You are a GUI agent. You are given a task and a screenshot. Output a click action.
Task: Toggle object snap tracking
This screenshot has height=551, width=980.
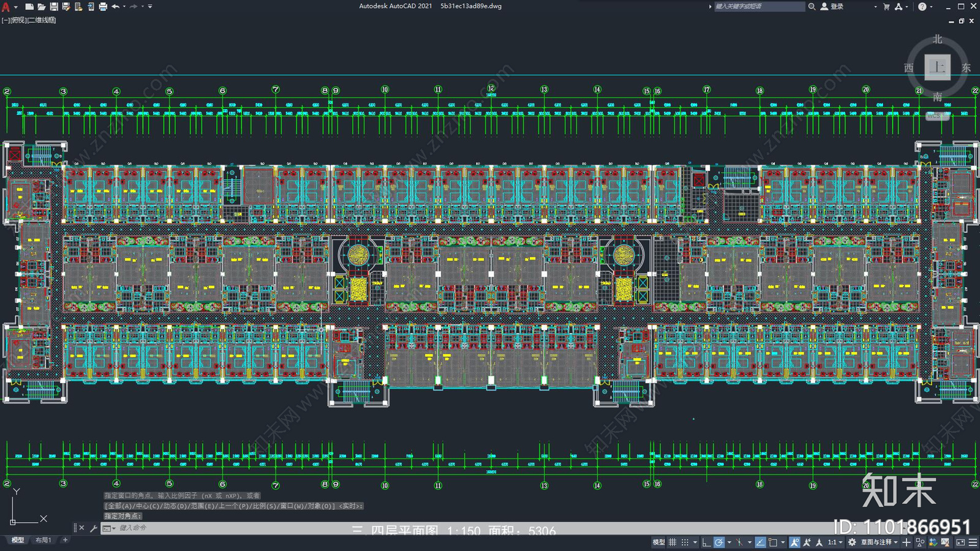tap(760, 542)
